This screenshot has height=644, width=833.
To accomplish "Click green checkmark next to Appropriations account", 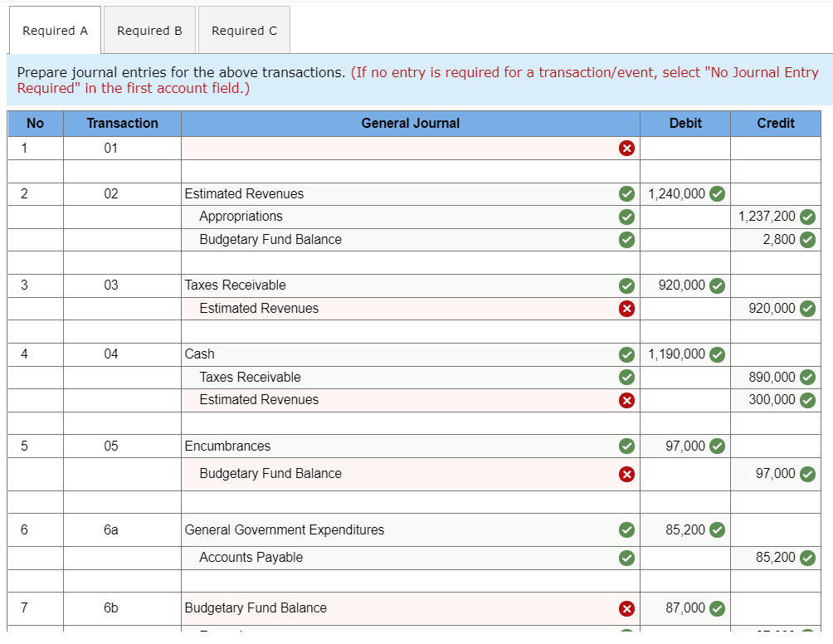I will tap(626, 217).
